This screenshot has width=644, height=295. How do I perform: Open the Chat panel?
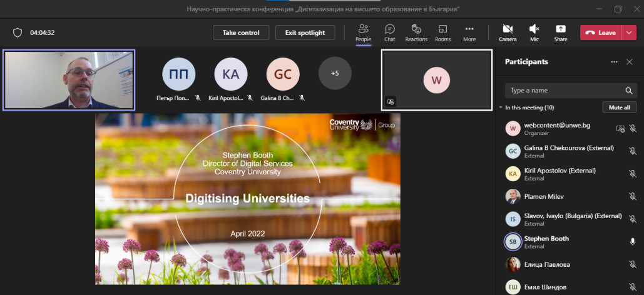389,33
